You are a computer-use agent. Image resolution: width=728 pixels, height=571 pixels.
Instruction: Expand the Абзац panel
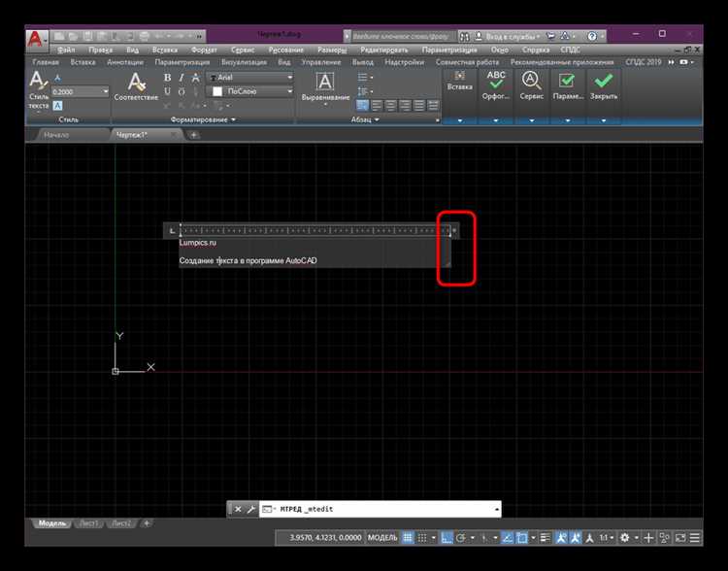(365, 119)
